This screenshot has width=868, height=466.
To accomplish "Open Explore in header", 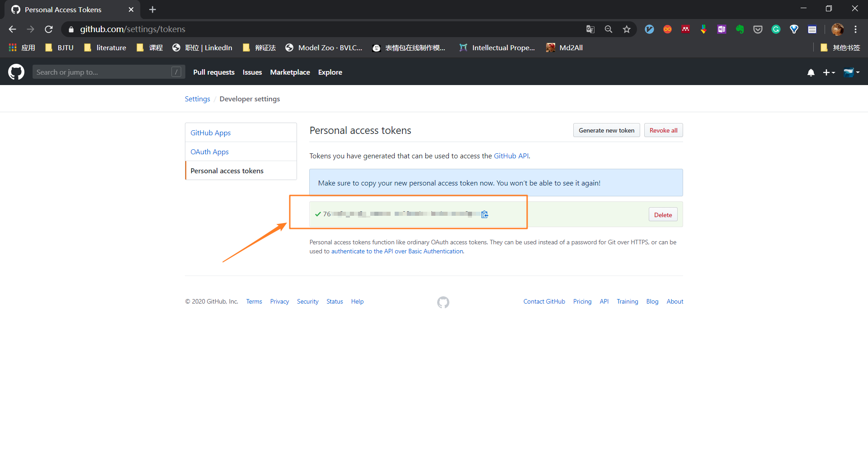I will 330,72.
